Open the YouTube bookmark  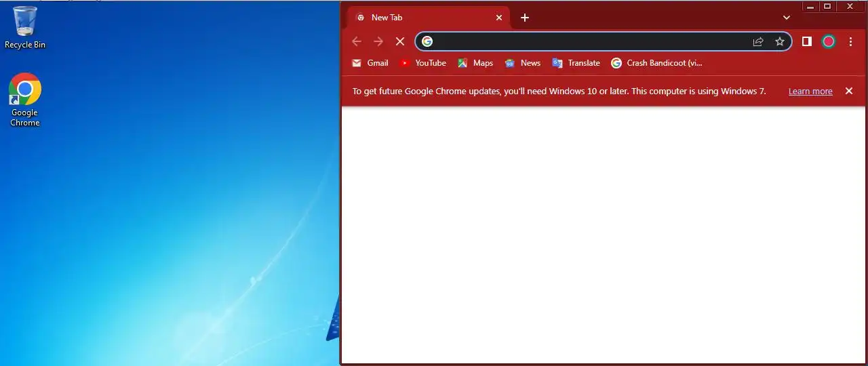(422, 63)
